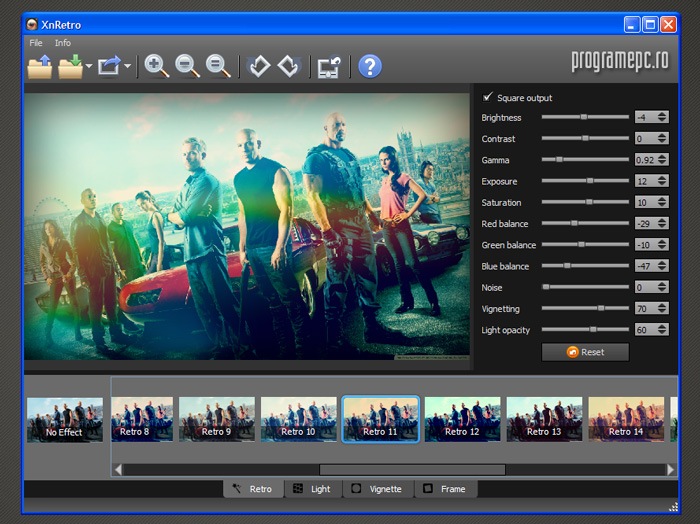Expand the share options dropdown arrow
Screen dimensions: 700x524
128,66
